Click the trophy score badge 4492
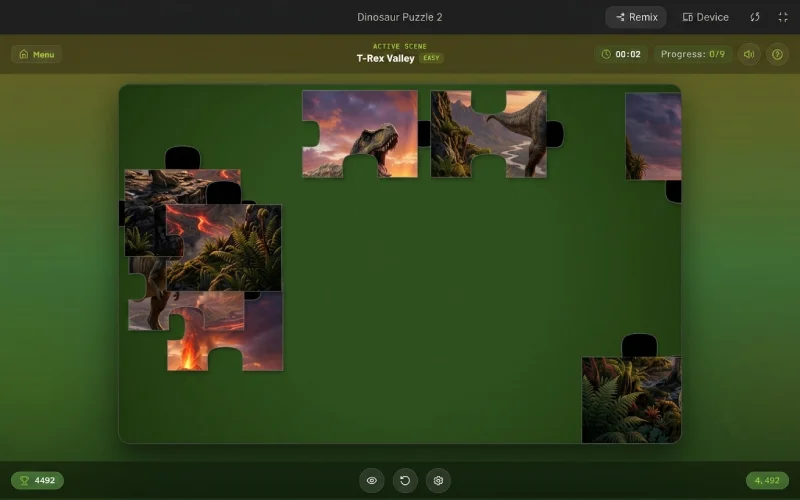The width and height of the screenshot is (800, 500). [x=37, y=480]
